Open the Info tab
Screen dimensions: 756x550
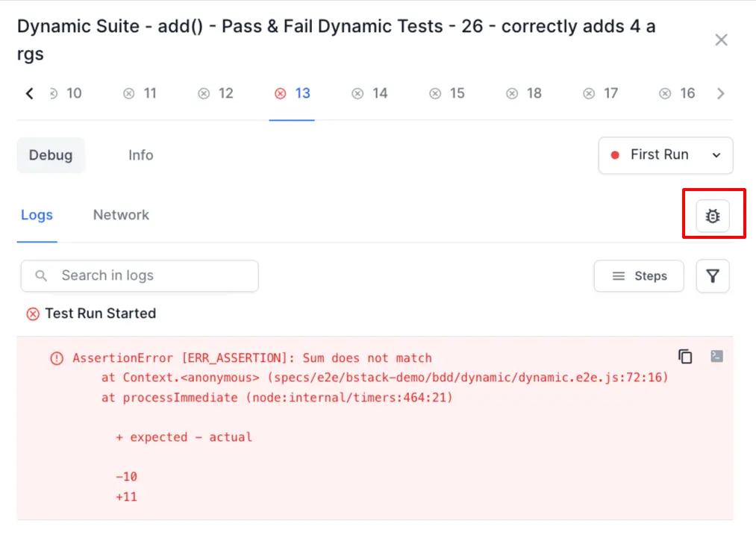click(x=140, y=155)
